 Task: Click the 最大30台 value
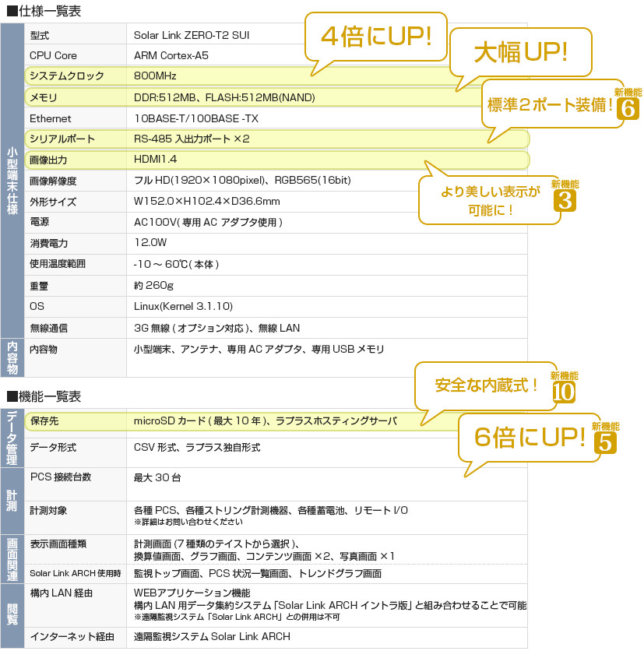coord(157,477)
